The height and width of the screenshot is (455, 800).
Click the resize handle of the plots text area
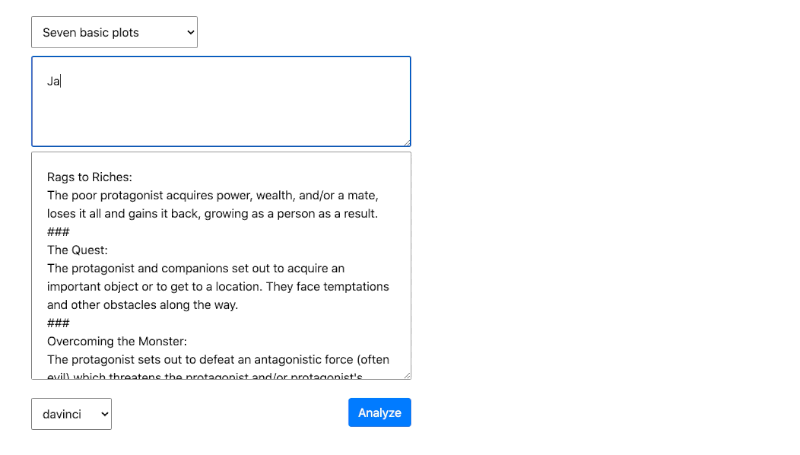pyautogui.click(x=406, y=375)
